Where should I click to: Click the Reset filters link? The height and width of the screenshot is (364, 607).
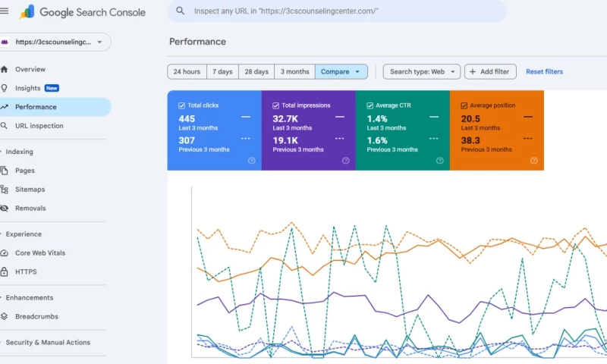pos(544,72)
